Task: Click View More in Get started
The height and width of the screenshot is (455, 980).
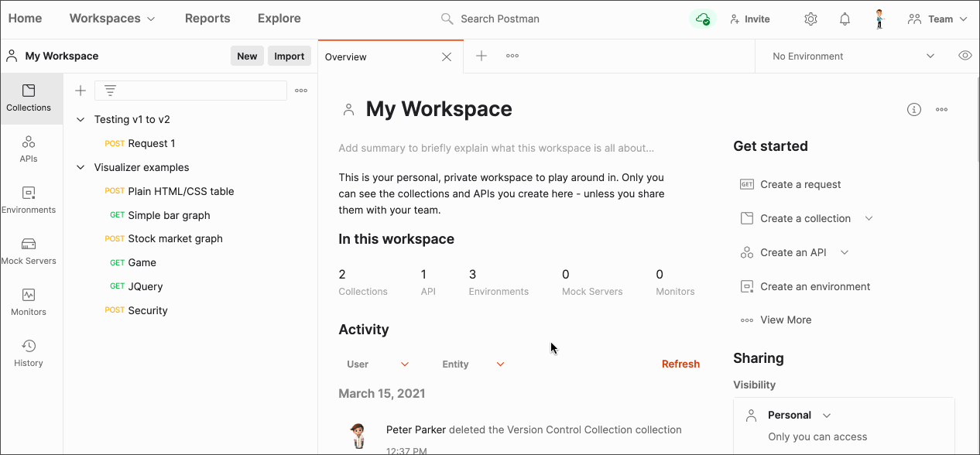Action: (786, 320)
